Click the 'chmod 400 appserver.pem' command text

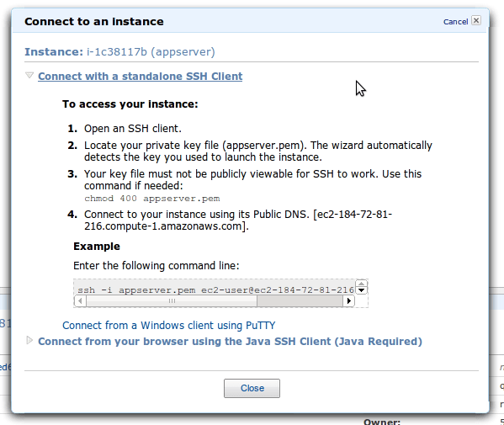(152, 199)
